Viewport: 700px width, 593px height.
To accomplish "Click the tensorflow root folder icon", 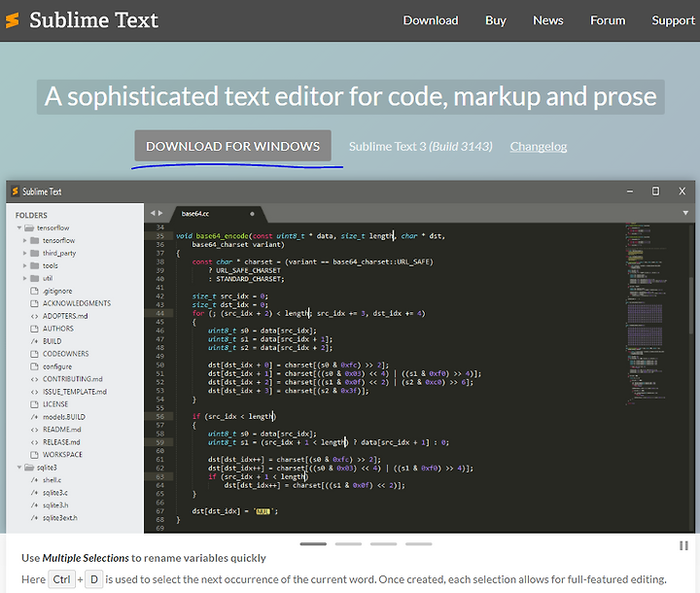I will (x=29, y=227).
